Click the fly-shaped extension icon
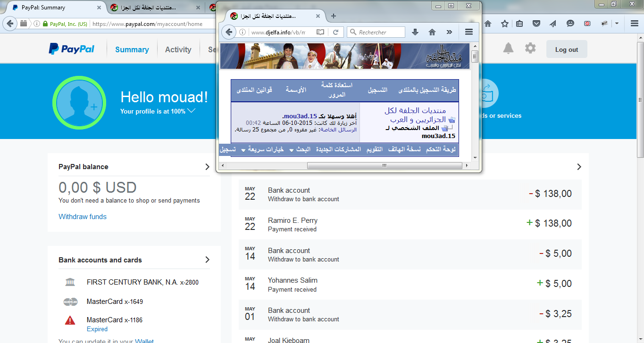 click(x=604, y=24)
